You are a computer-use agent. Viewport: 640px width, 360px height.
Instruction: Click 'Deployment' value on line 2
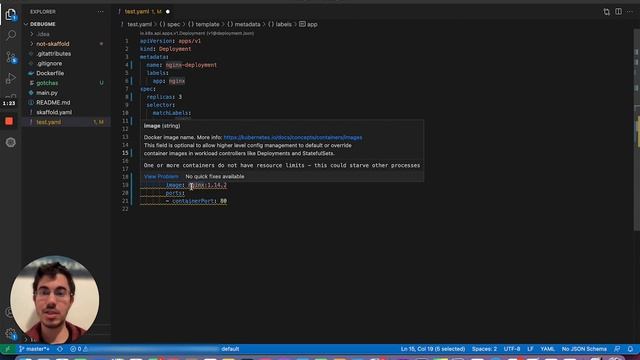tap(175, 49)
